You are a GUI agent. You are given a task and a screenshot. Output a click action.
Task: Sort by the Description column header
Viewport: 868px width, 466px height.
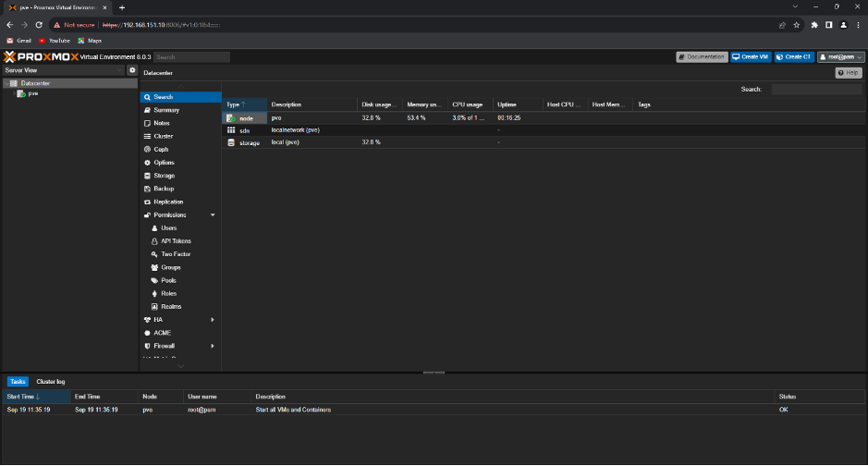[312, 104]
